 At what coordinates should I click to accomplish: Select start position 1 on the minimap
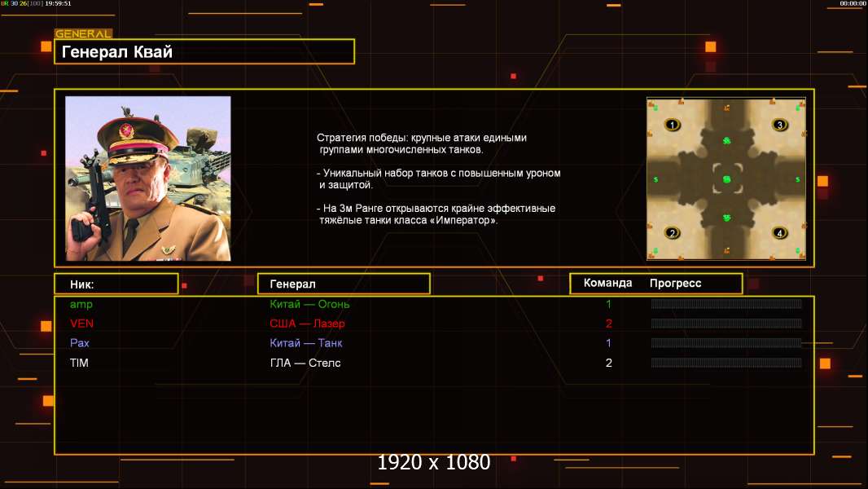tap(673, 125)
